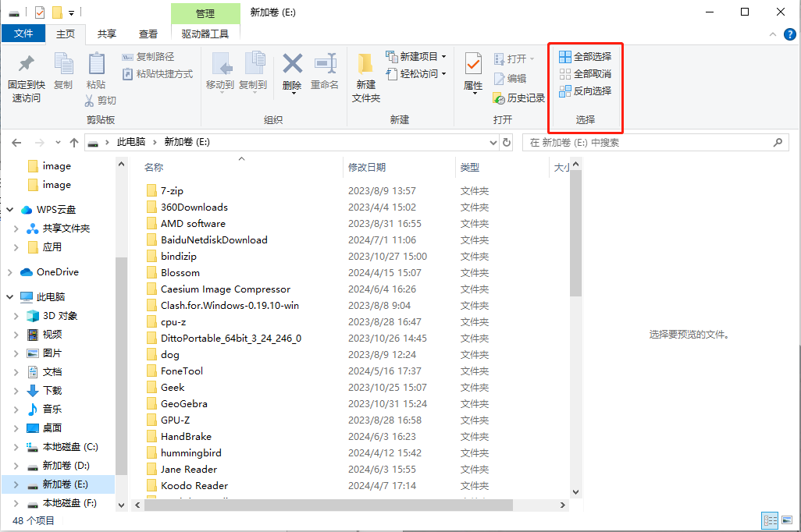Create a new folder with 新建文件夹
The height and width of the screenshot is (532, 801).
click(365, 74)
